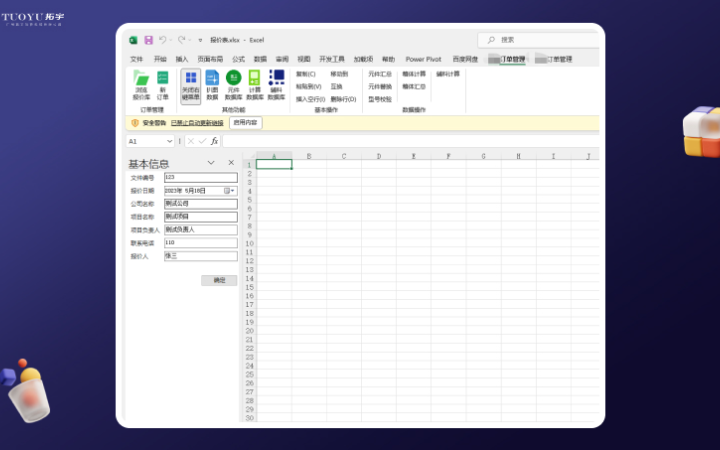Click the 元件替换 command
The image size is (720, 450).
[x=380, y=86]
